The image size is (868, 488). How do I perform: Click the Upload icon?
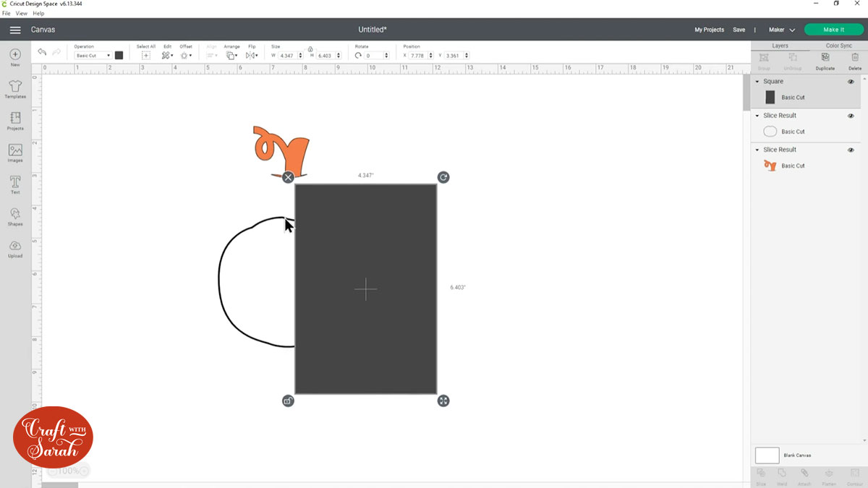(x=15, y=248)
